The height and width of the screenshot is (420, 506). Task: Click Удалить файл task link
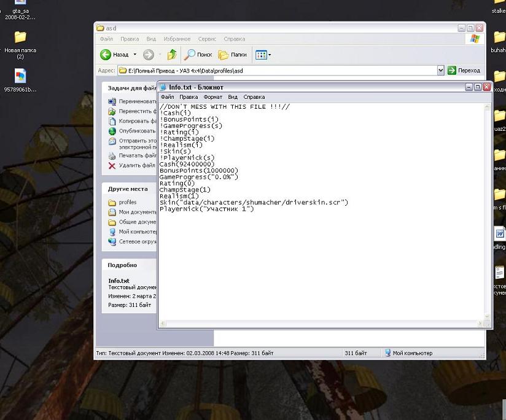pos(137,165)
